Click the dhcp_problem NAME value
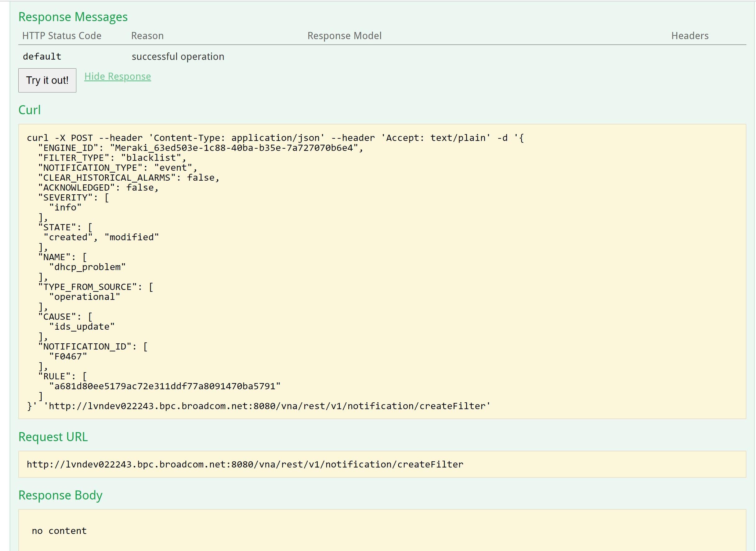756x551 pixels. 88,267
